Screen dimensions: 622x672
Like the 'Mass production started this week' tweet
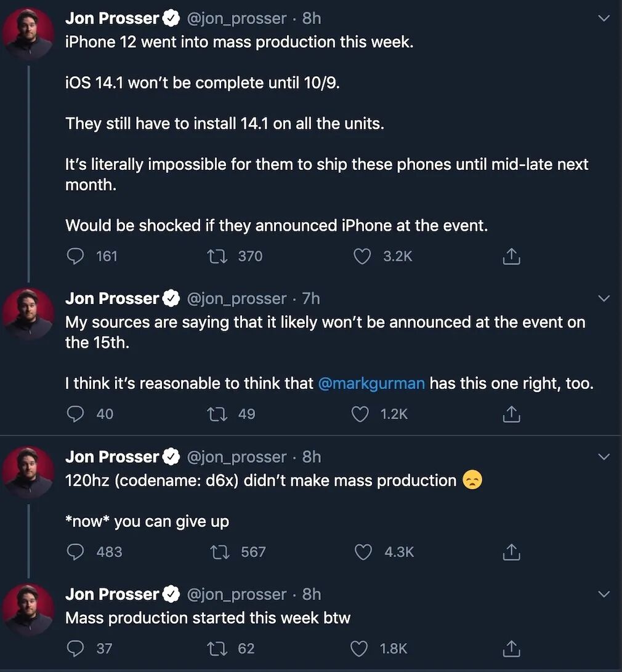(359, 649)
